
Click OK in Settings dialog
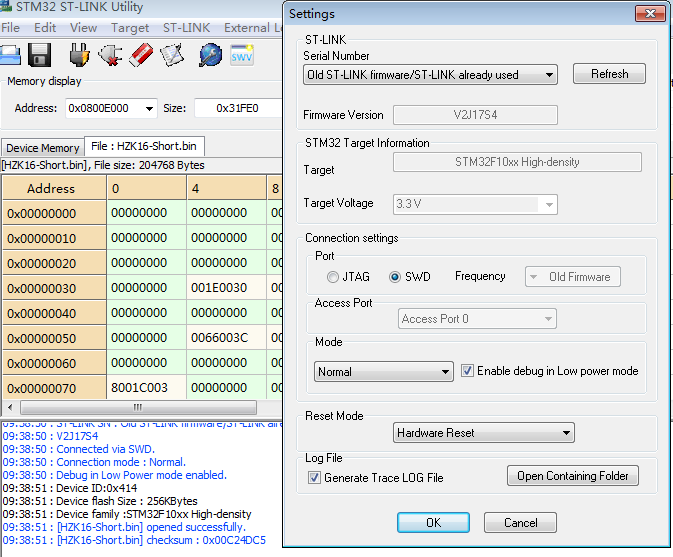tap(433, 523)
